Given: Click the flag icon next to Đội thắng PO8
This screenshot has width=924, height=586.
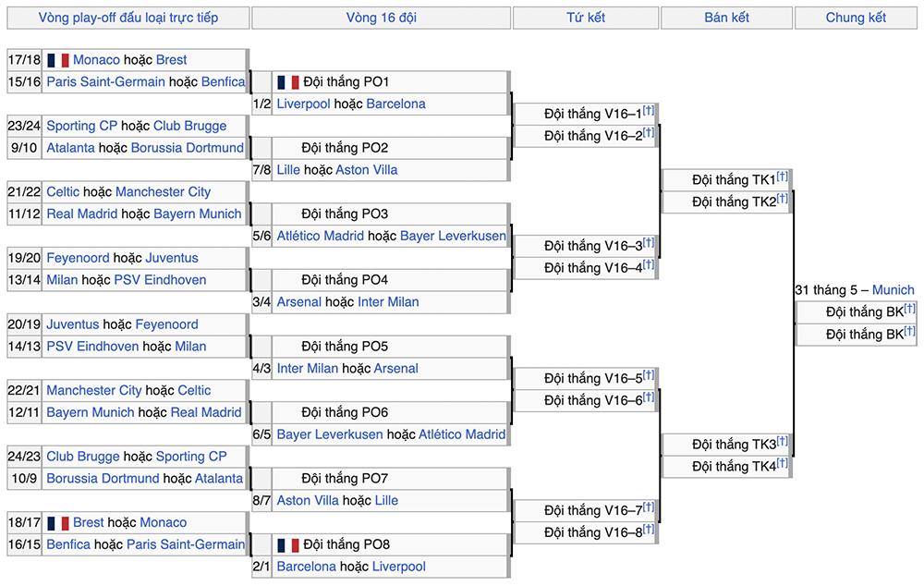Looking at the screenshot, I should (x=287, y=545).
